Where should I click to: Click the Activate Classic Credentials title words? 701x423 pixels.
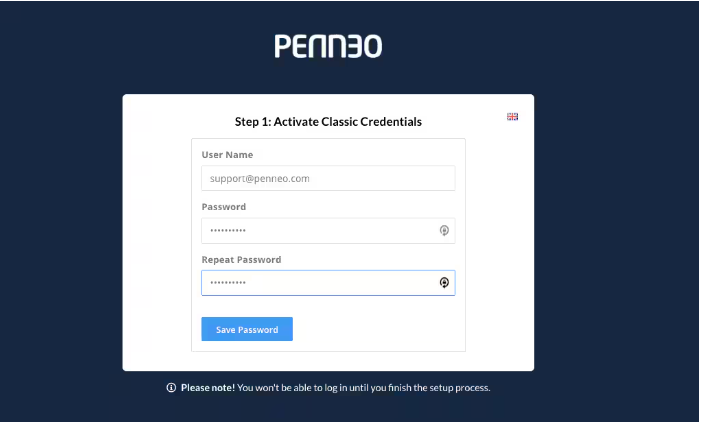(348, 122)
